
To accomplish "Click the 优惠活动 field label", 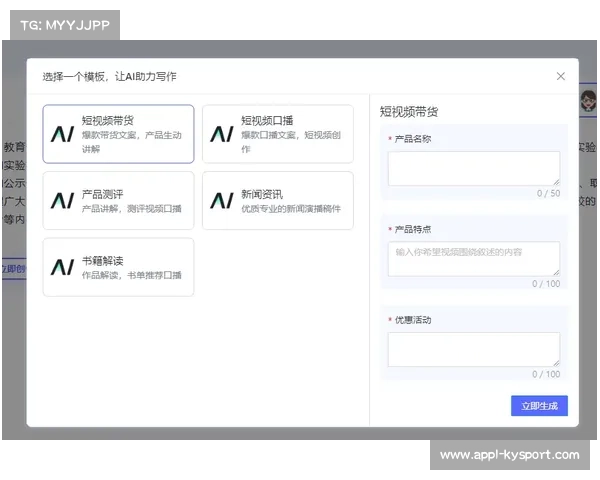I will pyautogui.click(x=412, y=320).
